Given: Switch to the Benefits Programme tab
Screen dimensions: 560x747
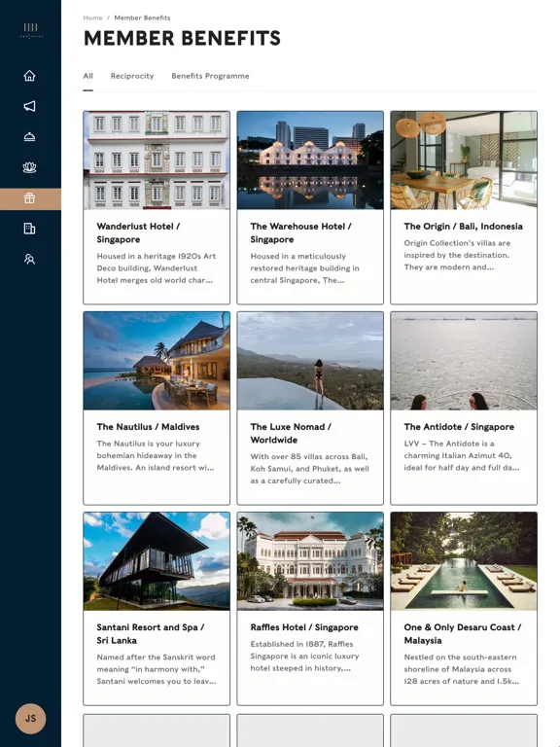Looking at the screenshot, I should point(210,76).
